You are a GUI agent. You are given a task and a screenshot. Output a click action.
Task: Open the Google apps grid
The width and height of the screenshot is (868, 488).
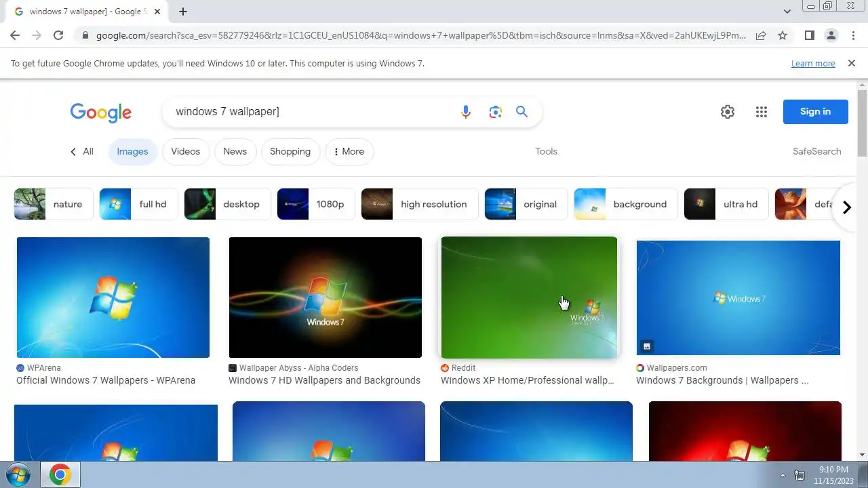point(762,112)
